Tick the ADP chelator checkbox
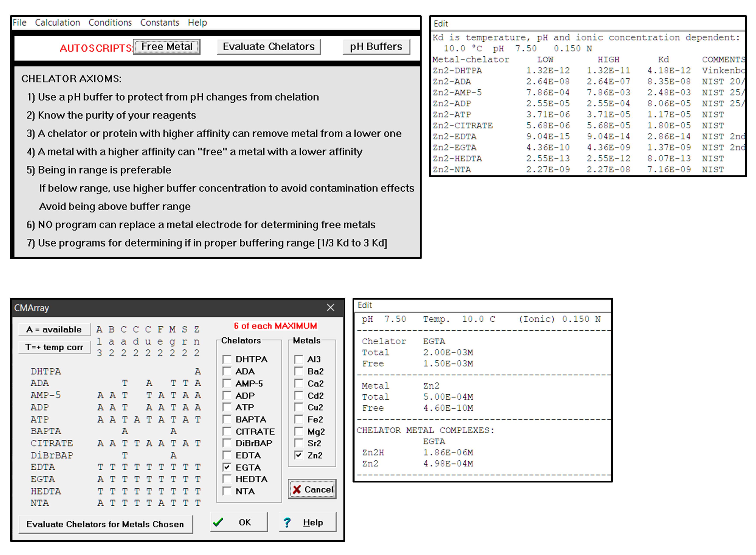Screen dimensions: 756x555 pos(227,395)
